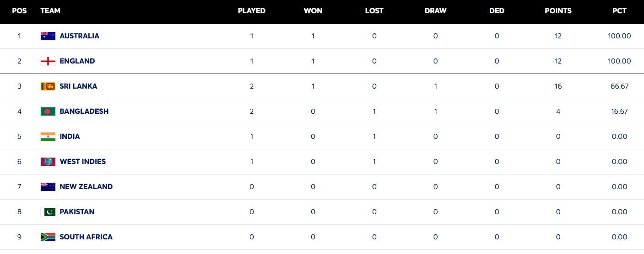Click Sri Lanka's 66.67 percentage value
644x254 pixels.
[619, 86]
